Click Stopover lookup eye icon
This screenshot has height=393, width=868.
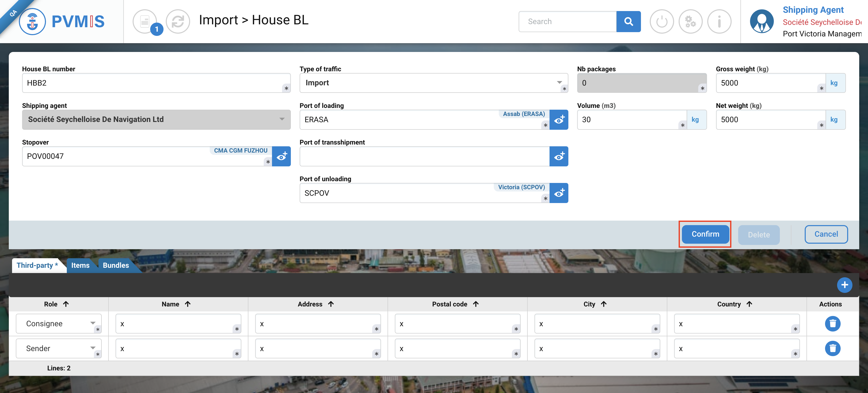281,156
